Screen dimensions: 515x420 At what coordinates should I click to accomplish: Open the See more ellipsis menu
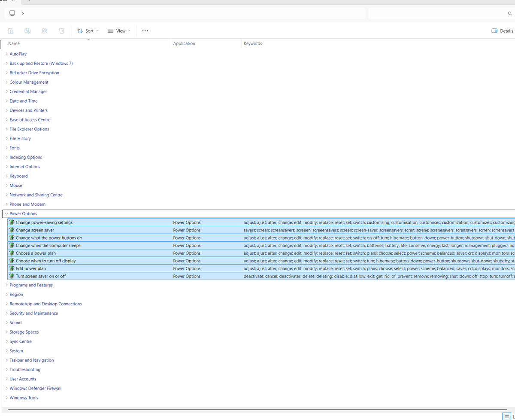(x=145, y=31)
